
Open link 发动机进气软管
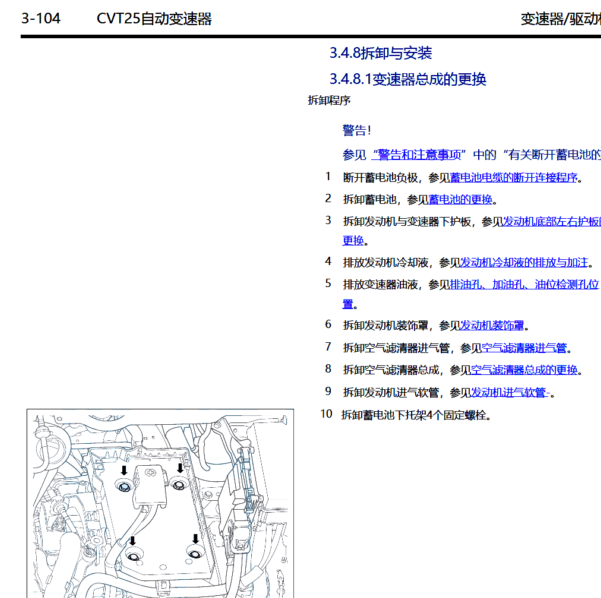[509, 393]
